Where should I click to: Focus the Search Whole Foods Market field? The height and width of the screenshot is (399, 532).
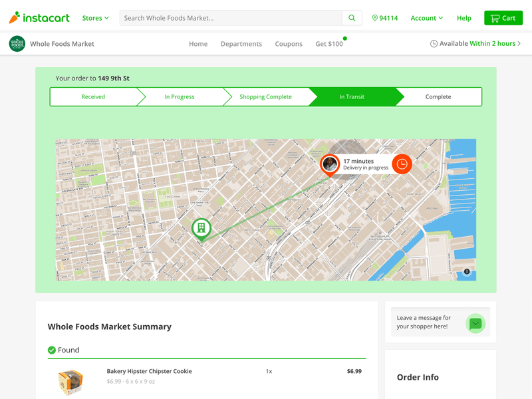pos(231,18)
